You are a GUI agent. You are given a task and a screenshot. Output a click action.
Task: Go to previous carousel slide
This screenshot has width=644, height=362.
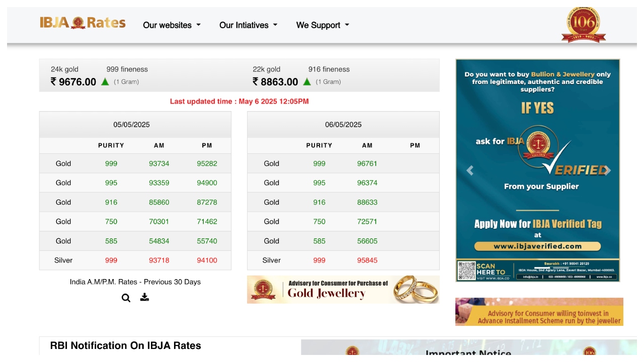click(x=470, y=170)
